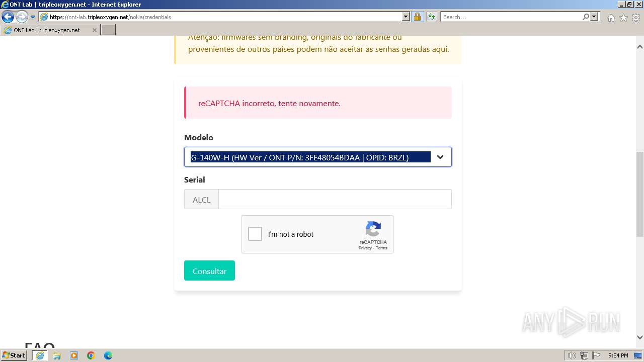This screenshot has height=362, width=644.
Task: Expand the address bar autocomplete dropdown
Action: (x=406, y=17)
